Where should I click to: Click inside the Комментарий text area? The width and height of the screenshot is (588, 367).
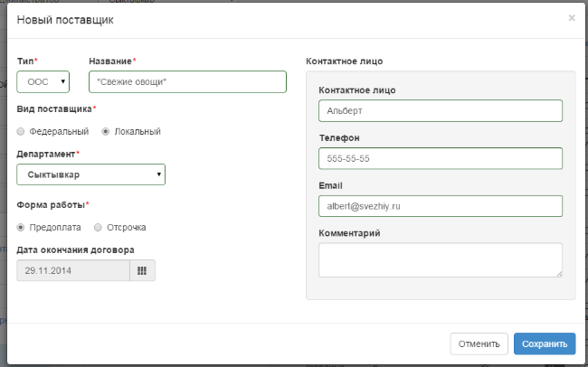coord(441,260)
